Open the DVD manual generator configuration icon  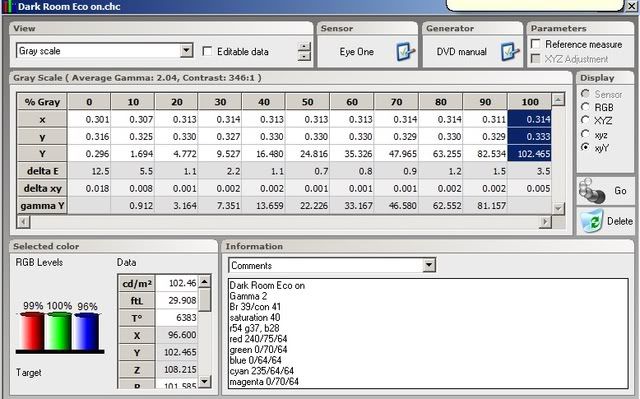pos(510,52)
